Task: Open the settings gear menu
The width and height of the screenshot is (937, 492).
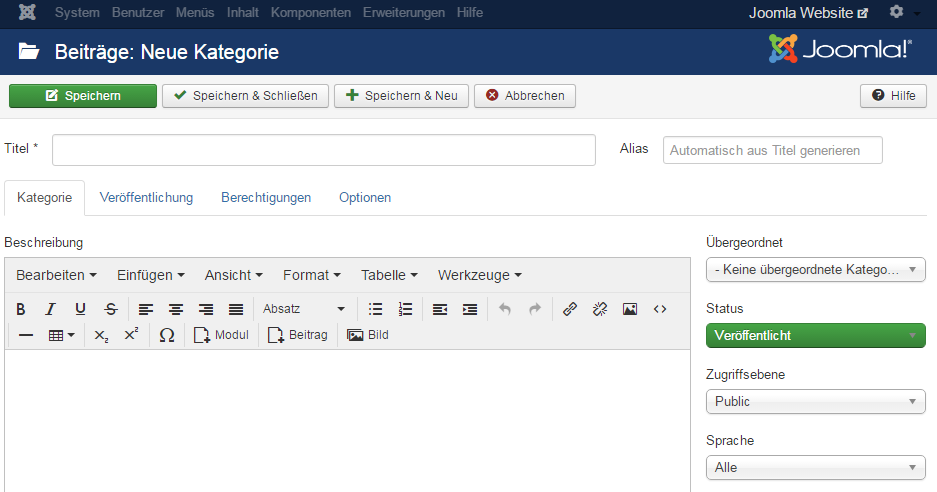Action: [x=896, y=11]
